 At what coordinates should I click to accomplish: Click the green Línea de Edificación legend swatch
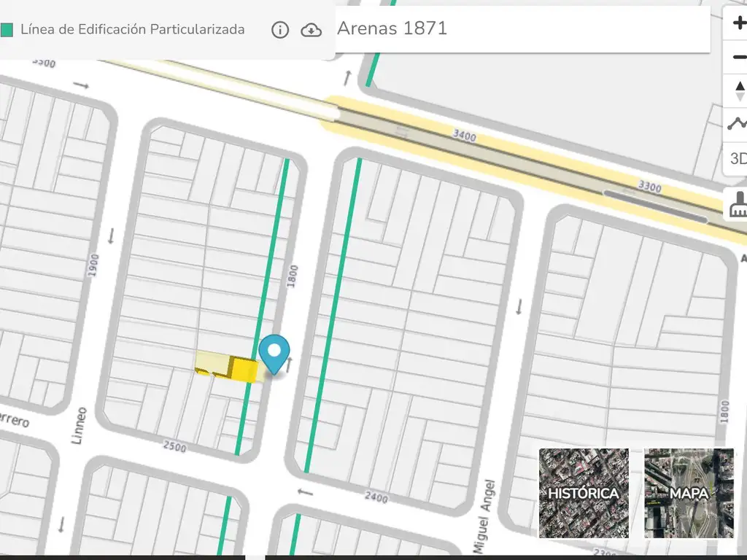click(7, 30)
